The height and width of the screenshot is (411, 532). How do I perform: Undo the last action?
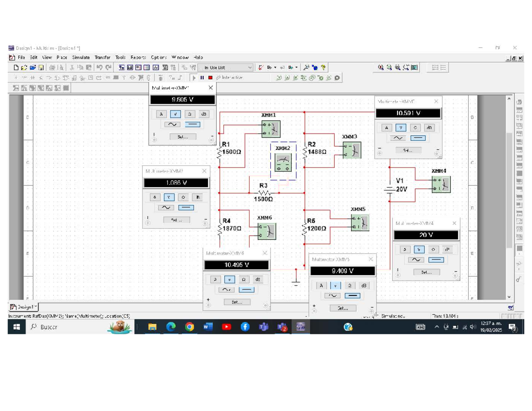click(x=99, y=67)
